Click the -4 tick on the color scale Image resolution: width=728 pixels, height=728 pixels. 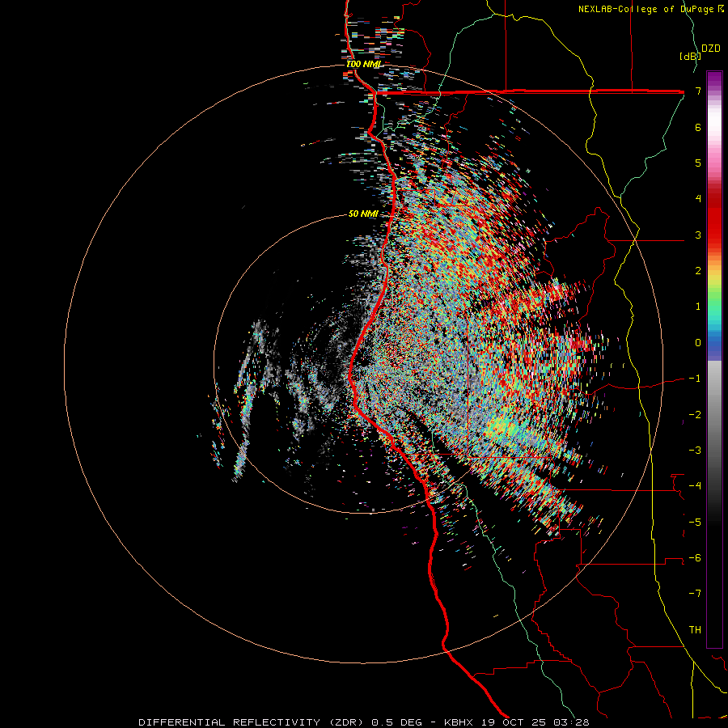(x=695, y=486)
